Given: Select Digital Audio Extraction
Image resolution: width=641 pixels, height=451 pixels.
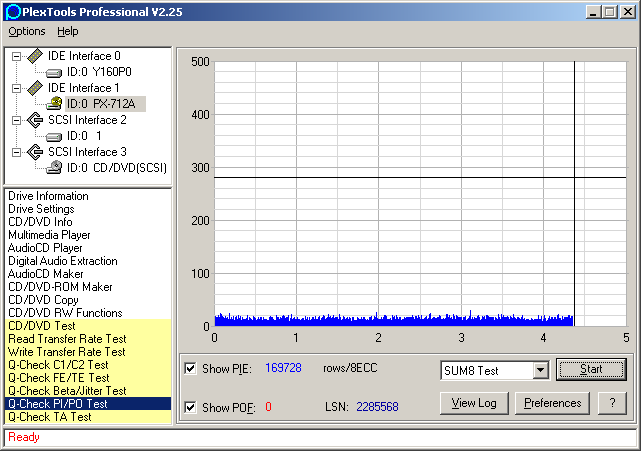Looking at the screenshot, I should coord(63,261).
